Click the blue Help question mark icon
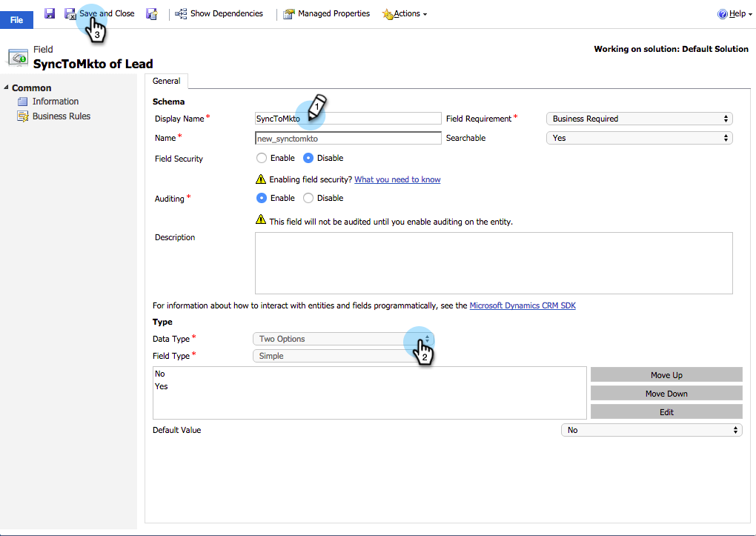The width and height of the screenshot is (756, 536). (x=722, y=14)
